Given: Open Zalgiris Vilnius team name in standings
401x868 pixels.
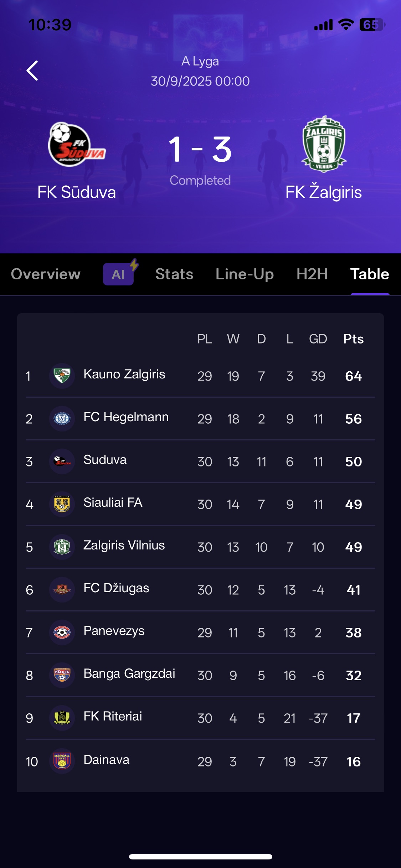Looking at the screenshot, I should [x=124, y=545].
